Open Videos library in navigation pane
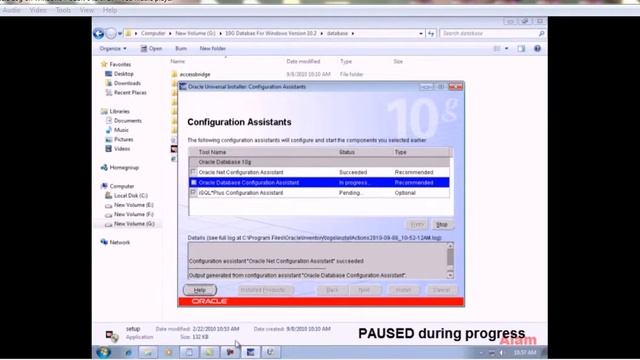Screen dimensions: 640x360 coord(122,149)
